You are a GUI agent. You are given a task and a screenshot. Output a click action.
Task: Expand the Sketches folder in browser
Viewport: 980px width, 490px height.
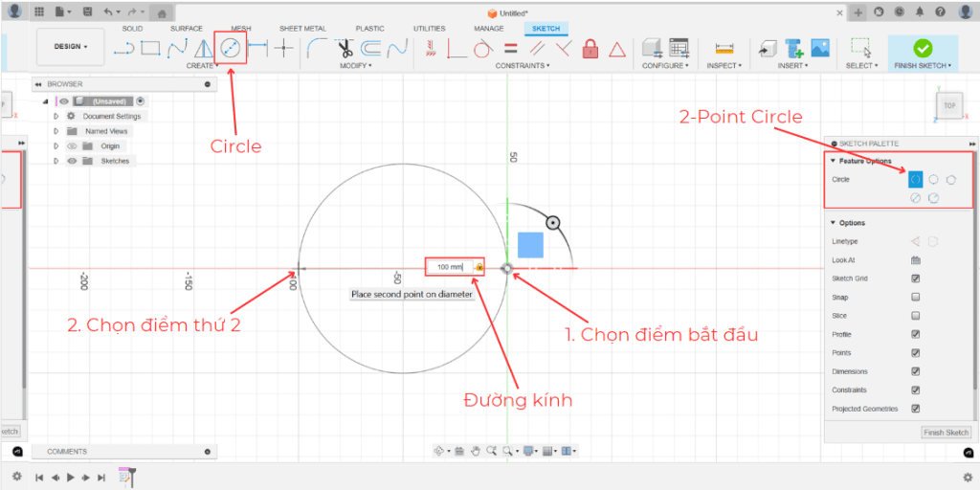pyautogui.click(x=56, y=161)
